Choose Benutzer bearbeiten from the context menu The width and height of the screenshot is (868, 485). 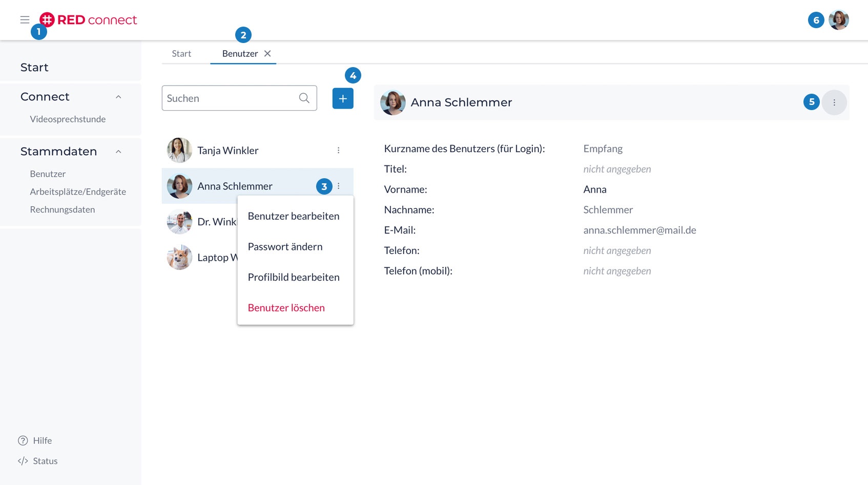click(x=294, y=216)
